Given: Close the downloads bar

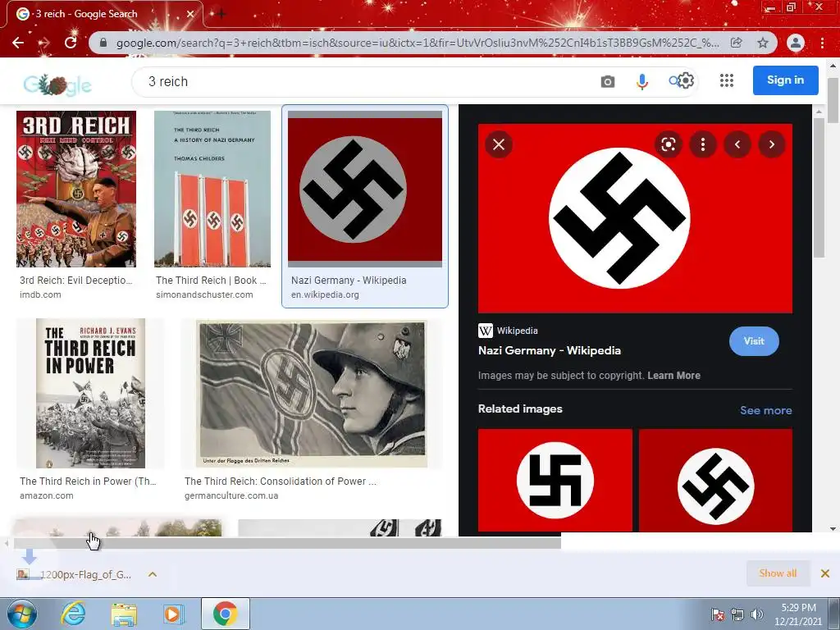Looking at the screenshot, I should [825, 573].
